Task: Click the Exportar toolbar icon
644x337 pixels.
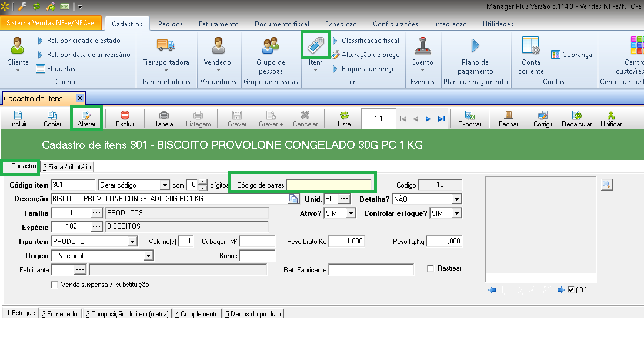Action: pos(469,115)
